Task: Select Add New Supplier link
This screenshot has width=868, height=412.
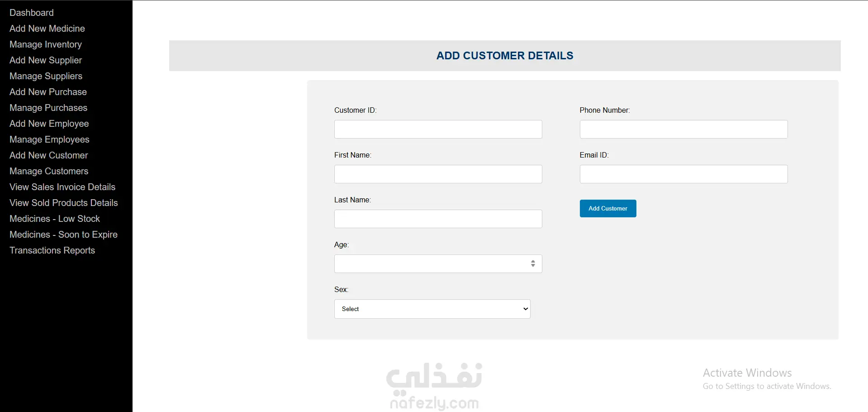Action: click(46, 60)
